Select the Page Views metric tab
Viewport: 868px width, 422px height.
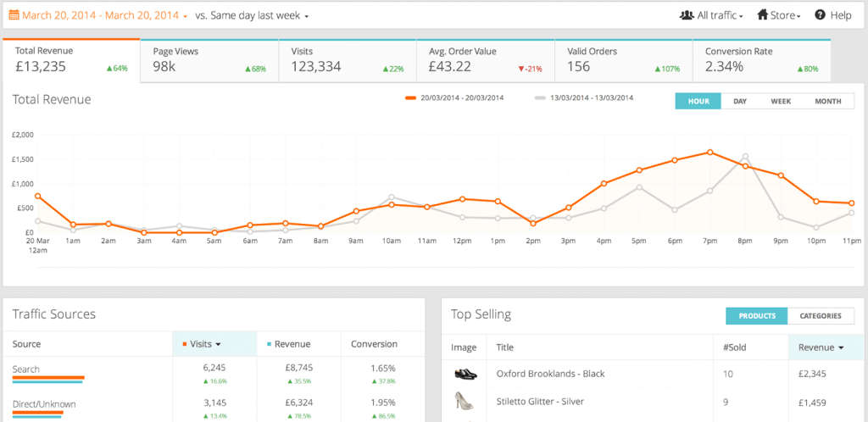click(x=208, y=60)
